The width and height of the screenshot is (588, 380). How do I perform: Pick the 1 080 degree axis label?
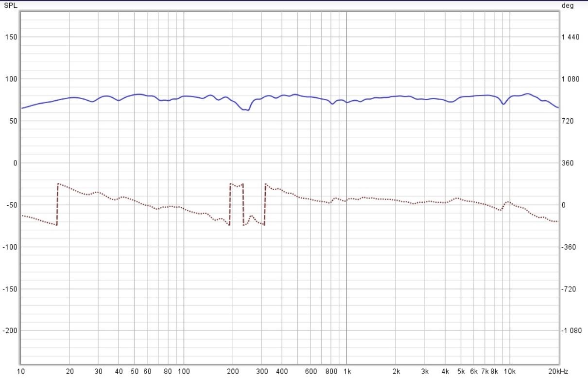[570, 79]
